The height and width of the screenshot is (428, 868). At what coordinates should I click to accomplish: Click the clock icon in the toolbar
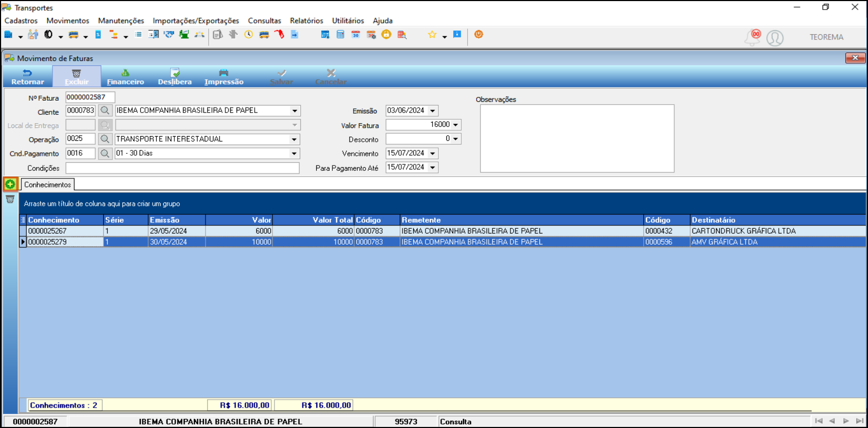[249, 34]
